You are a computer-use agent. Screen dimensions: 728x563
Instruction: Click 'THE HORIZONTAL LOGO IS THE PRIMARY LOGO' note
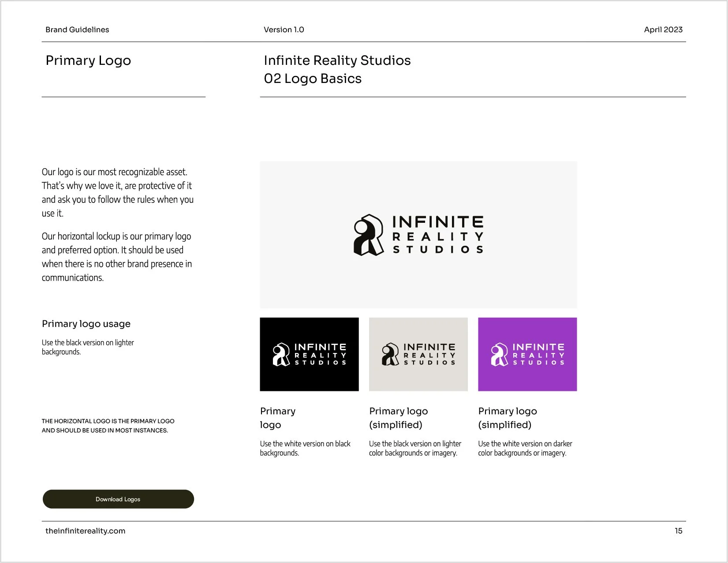coord(108,426)
